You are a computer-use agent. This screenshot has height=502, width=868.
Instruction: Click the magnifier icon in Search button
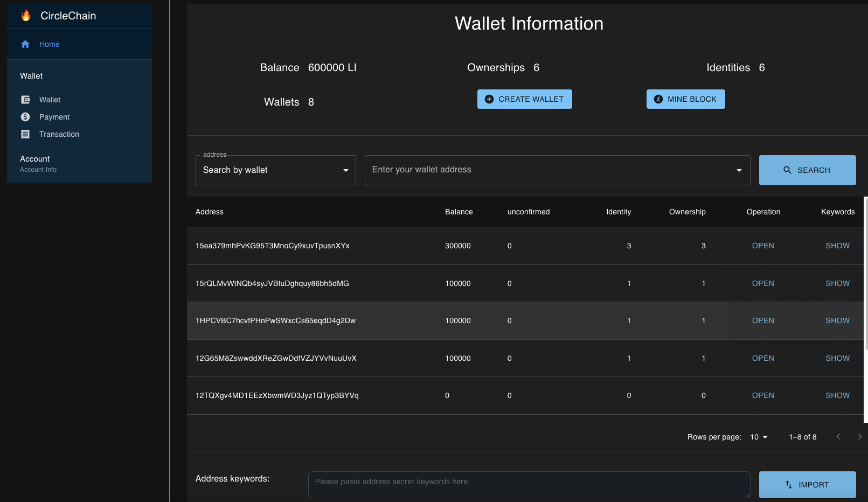(x=787, y=170)
